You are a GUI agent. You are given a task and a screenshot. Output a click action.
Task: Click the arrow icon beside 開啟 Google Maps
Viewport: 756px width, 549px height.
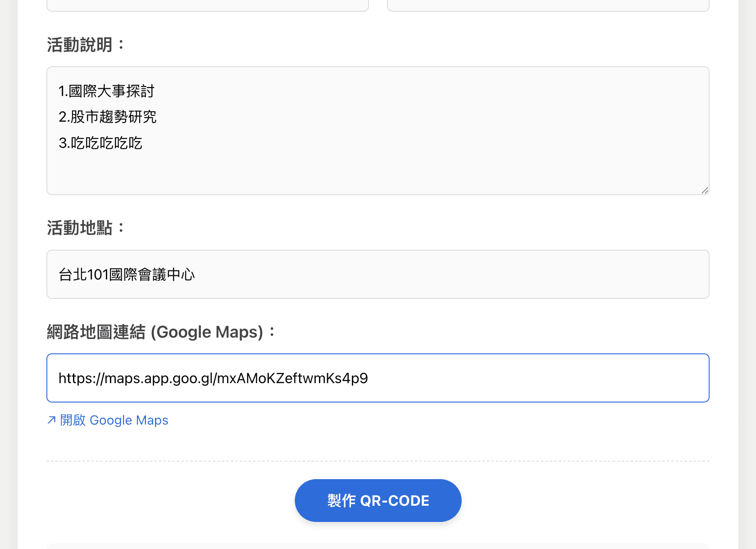pos(51,420)
